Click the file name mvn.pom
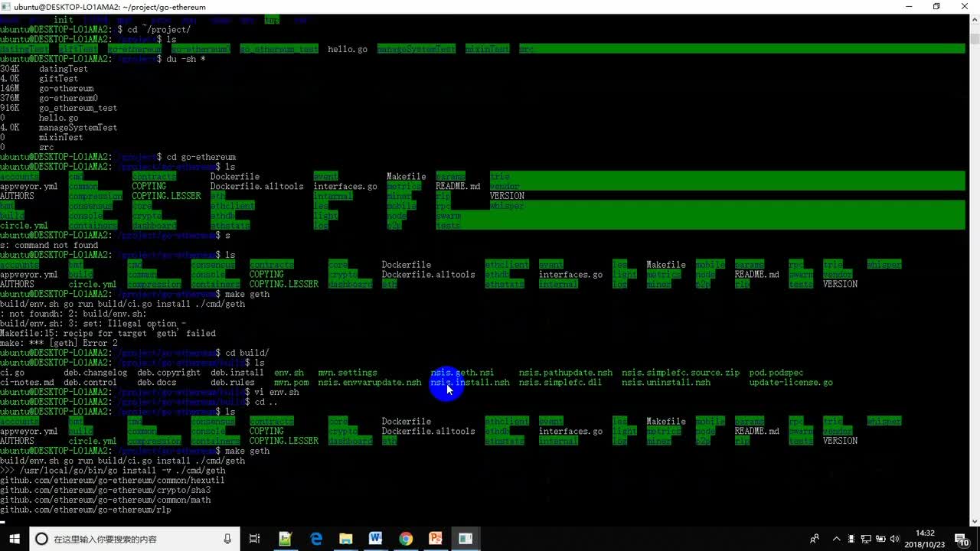 coord(291,383)
